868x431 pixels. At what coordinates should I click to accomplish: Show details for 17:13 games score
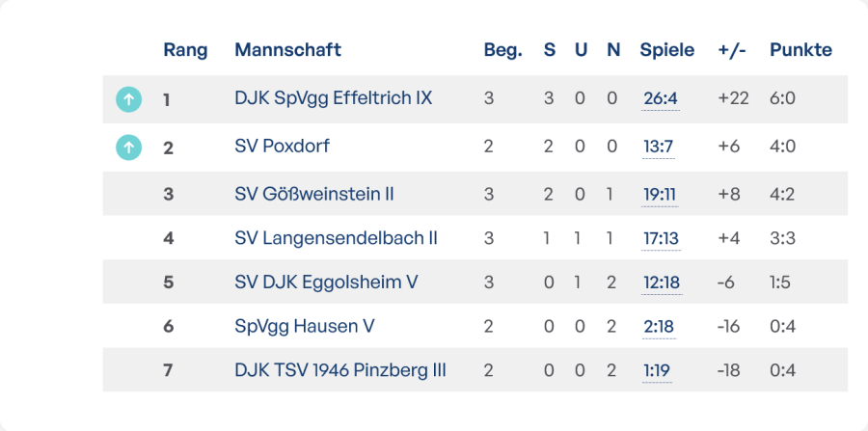click(x=661, y=238)
